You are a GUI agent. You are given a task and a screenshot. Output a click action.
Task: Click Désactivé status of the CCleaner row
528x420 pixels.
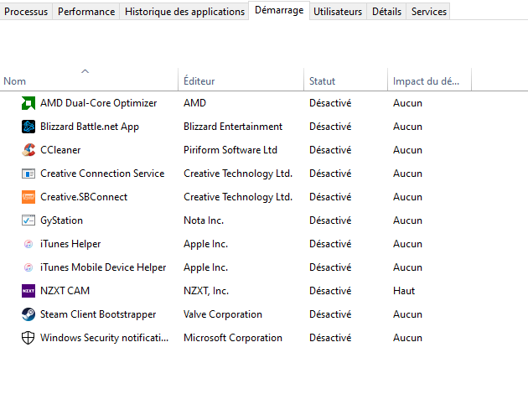(x=330, y=150)
